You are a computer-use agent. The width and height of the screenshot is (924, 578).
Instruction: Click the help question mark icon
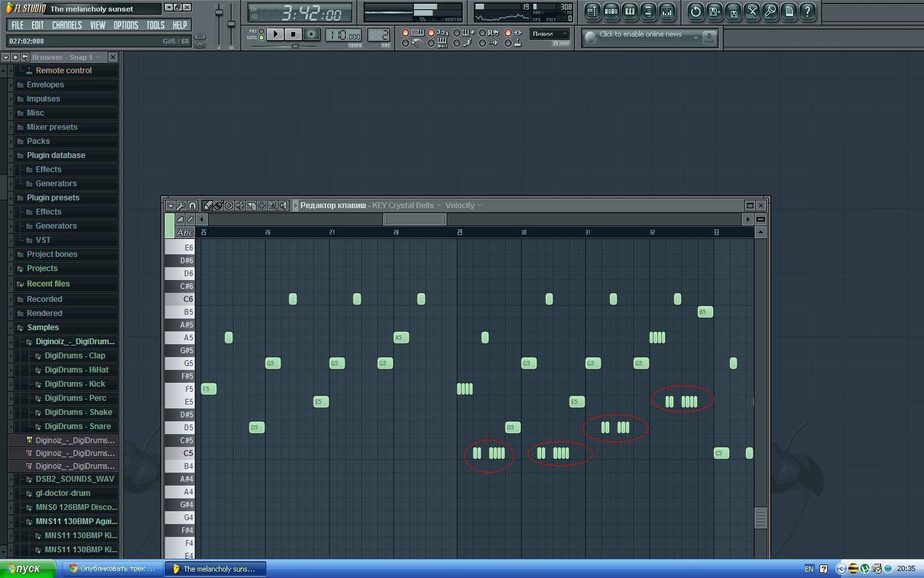tap(807, 12)
